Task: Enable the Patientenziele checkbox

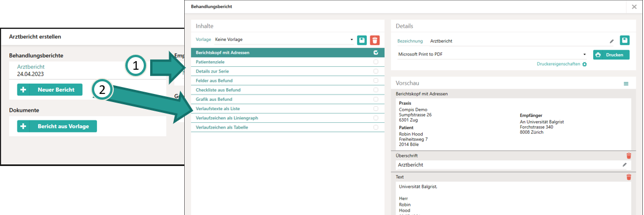Action: (376, 62)
